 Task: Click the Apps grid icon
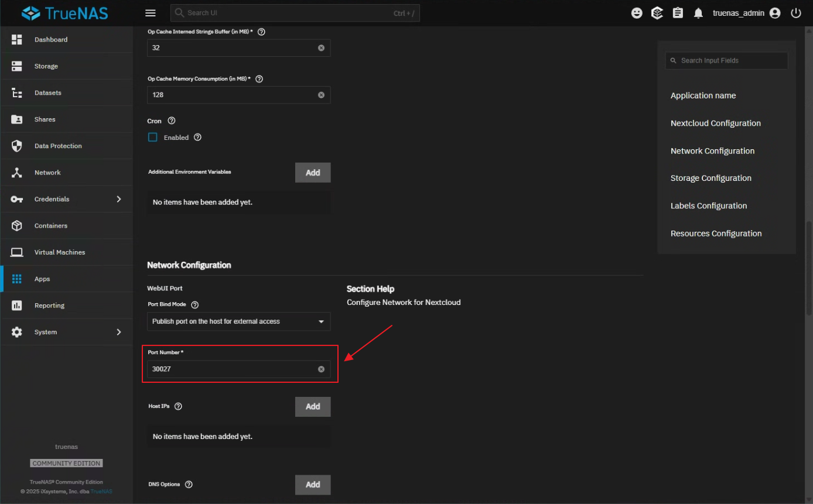[x=17, y=279]
